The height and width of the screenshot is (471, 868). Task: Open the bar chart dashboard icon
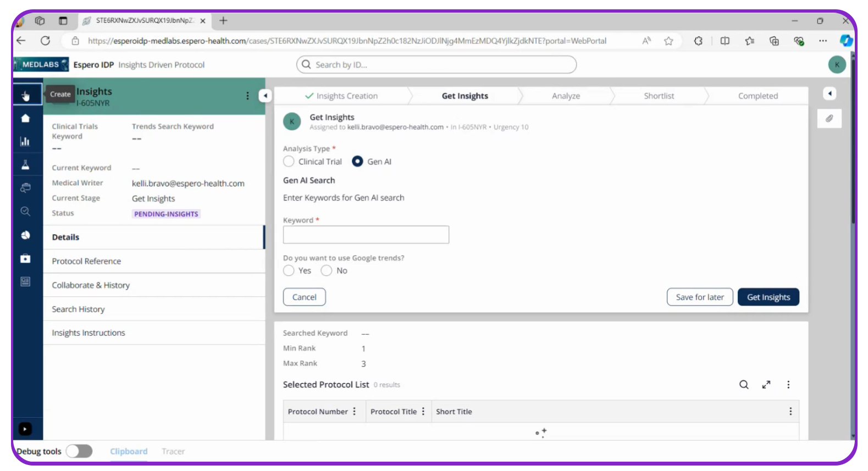point(25,142)
